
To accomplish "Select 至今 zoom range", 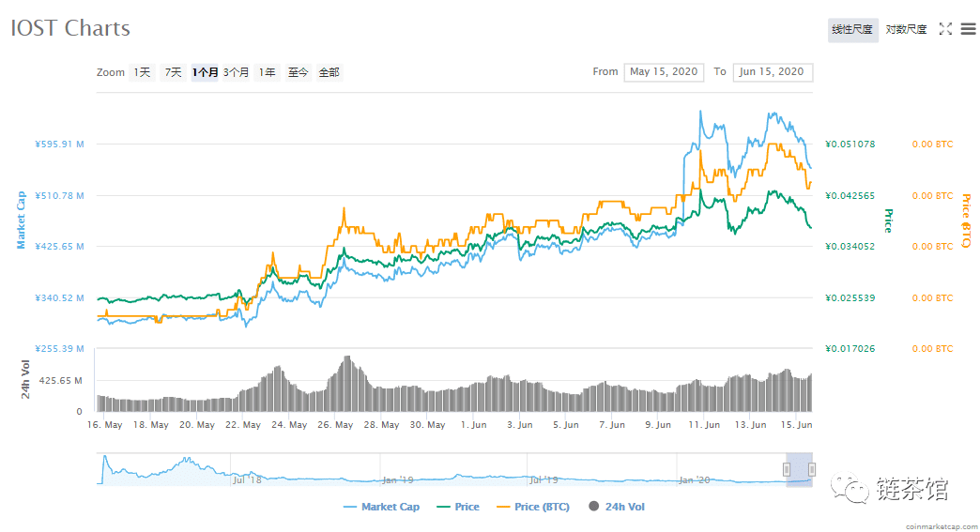I will (299, 72).
